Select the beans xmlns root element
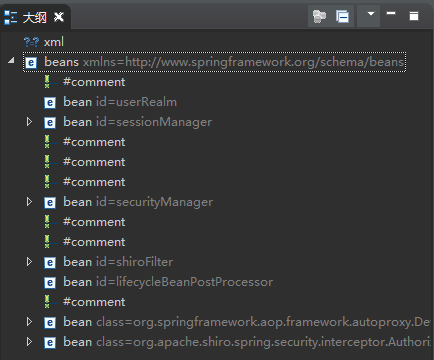The width and height of the screenshot is (434, 360). click(214, 62)
